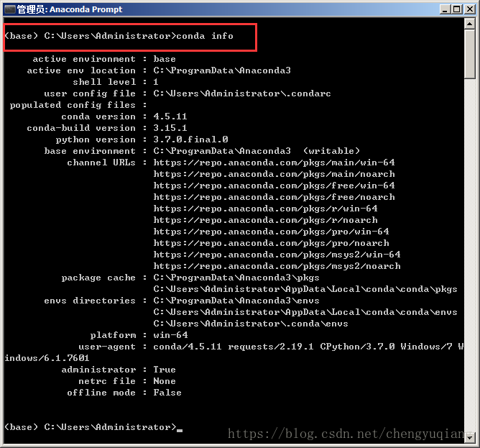Screen dimensions: 480x448
Task: Click the 'active environment : base' line
Action: [x=104, y=59]
